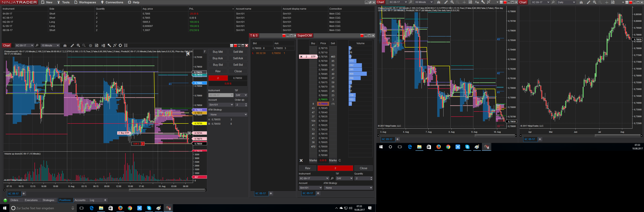Image resolution: width=644 pixels, height=212 pixels.
Task: Zoom in on the 60 Minute chart
Action: 452,2
